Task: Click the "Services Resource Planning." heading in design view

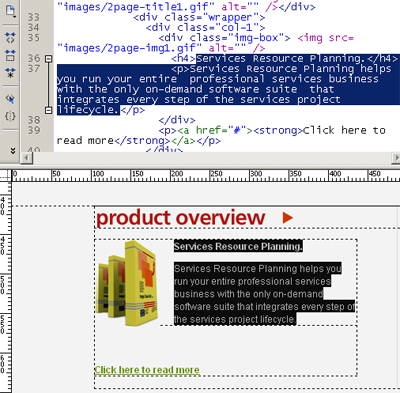Action: point(238,246)
